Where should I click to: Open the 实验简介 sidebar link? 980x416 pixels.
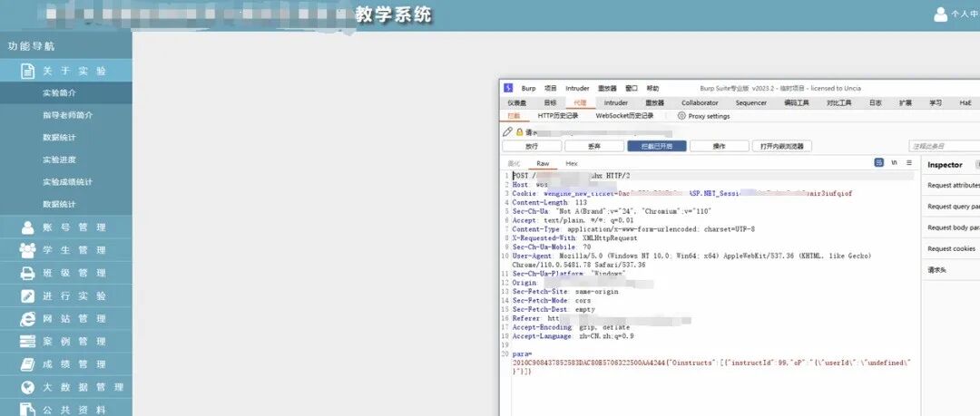(x=59, y=93)
